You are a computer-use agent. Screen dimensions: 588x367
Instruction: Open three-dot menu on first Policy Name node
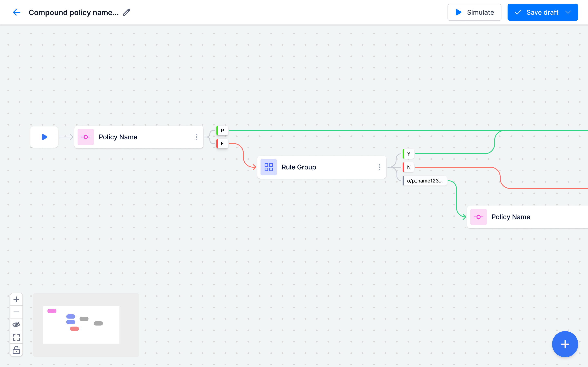click(x=196, y=137)
